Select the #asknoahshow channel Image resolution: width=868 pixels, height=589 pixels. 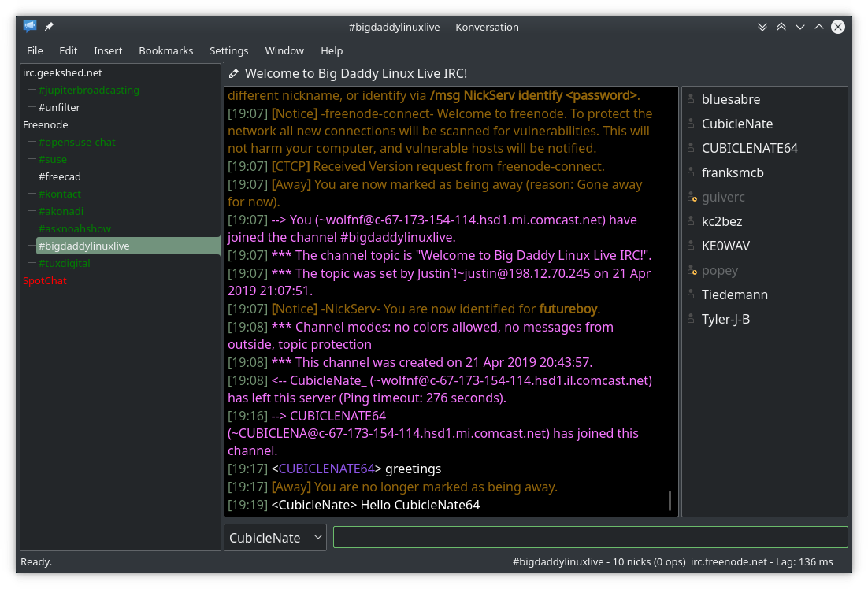75,228
